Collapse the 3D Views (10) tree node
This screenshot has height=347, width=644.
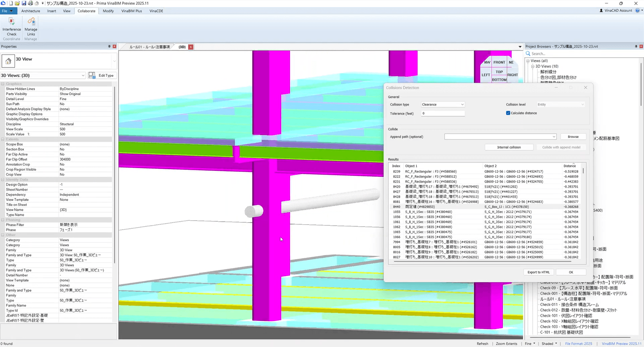(x=532, y=67)
